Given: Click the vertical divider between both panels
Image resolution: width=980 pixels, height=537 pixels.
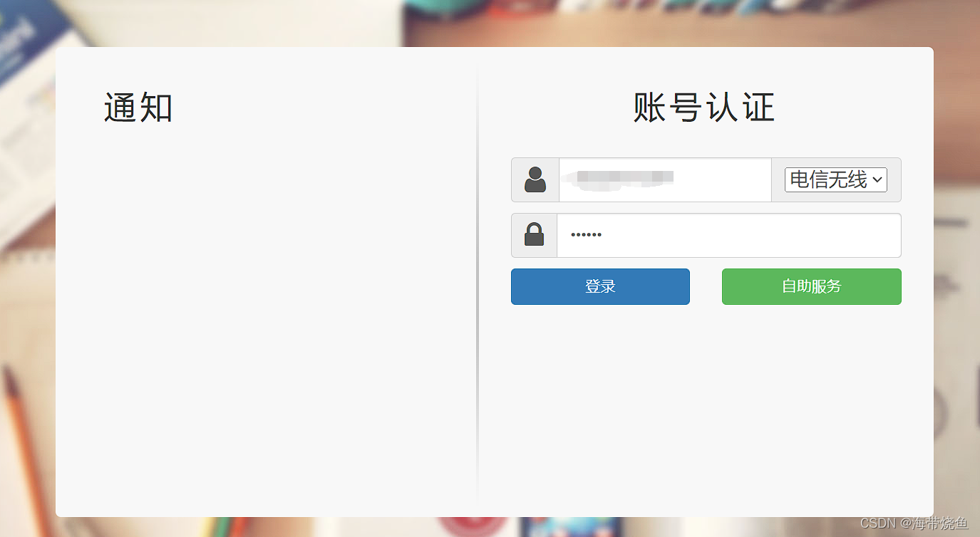Looking at the screenshot, I should pos(477,285).
